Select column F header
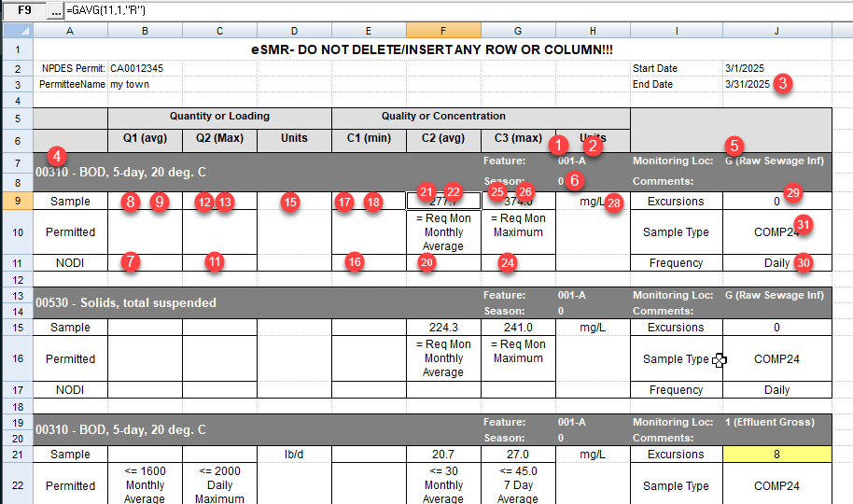853x504 pixels. [443, 31]
